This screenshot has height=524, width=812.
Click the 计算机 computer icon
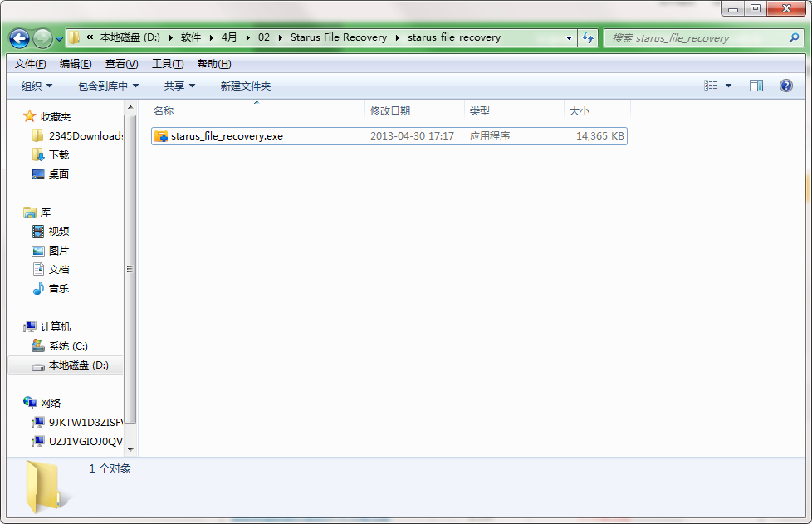(30, 326)
